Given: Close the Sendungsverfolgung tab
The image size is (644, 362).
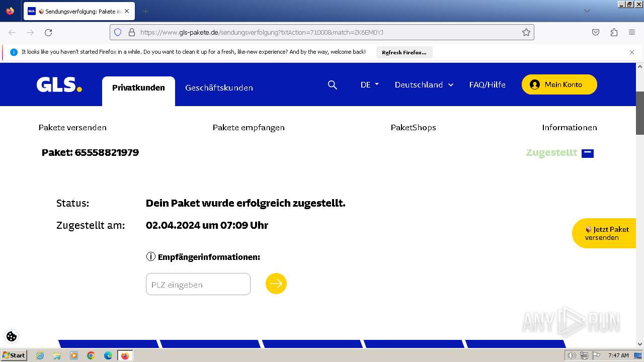Looking at the screenshot, I should pyautogui.click(x=126, y=11).
